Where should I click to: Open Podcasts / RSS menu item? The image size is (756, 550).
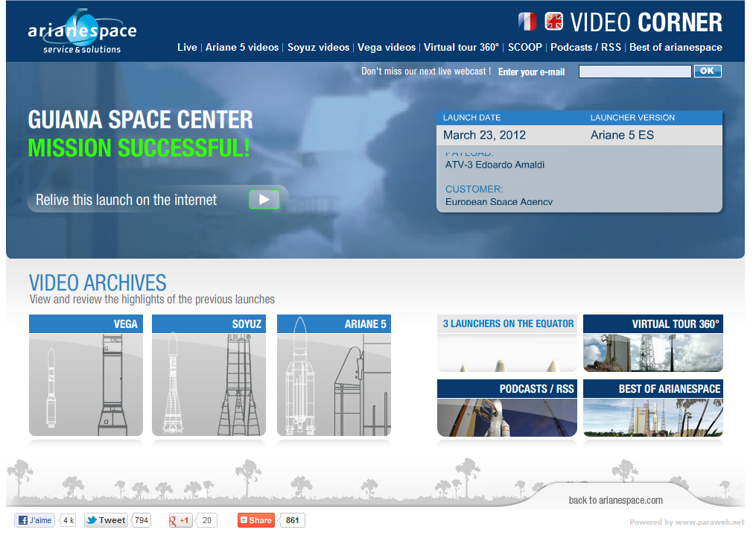(585, 47)
